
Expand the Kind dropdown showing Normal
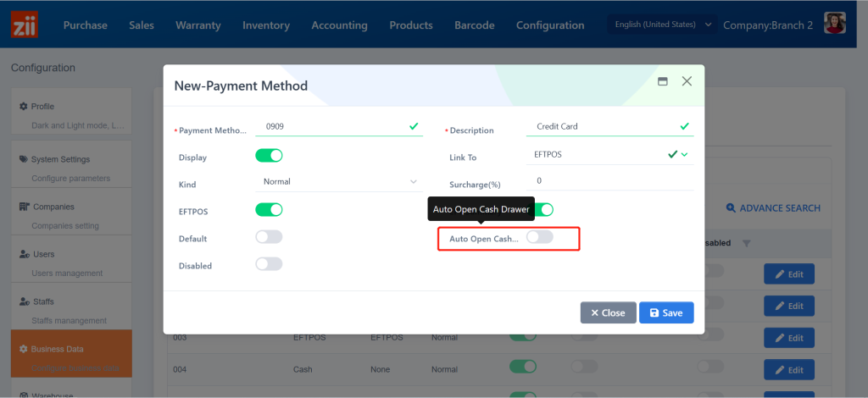click(338, 181)
